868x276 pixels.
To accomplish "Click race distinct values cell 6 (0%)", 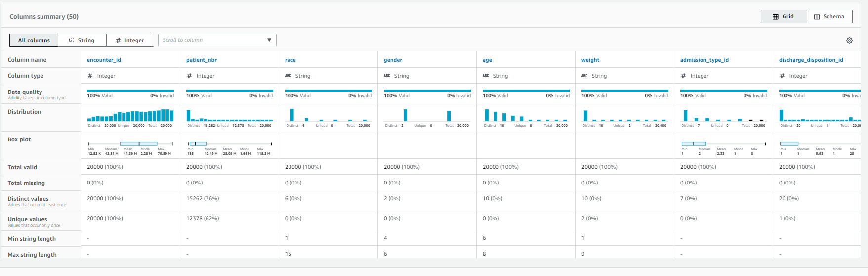I will coord(293,198).
